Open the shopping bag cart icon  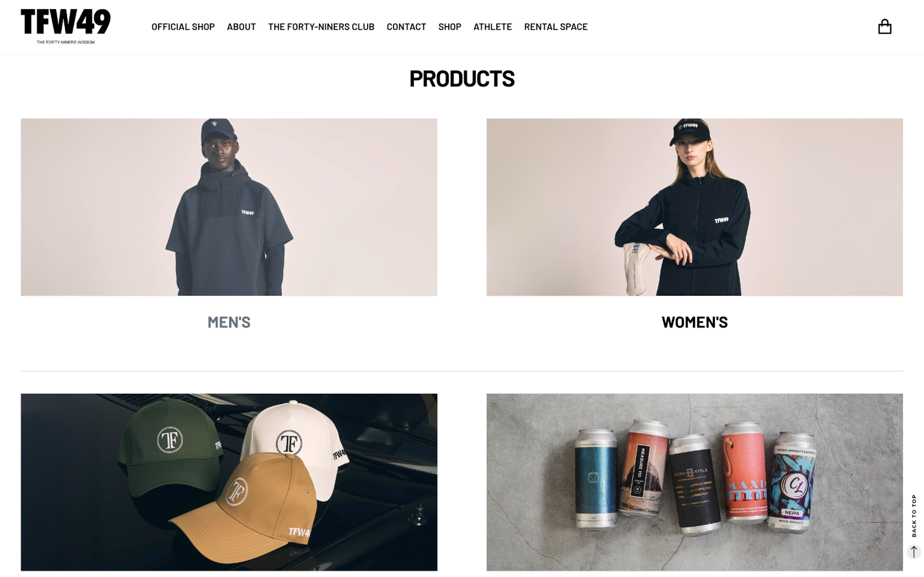pyautogui.click(x=884, y=26)
